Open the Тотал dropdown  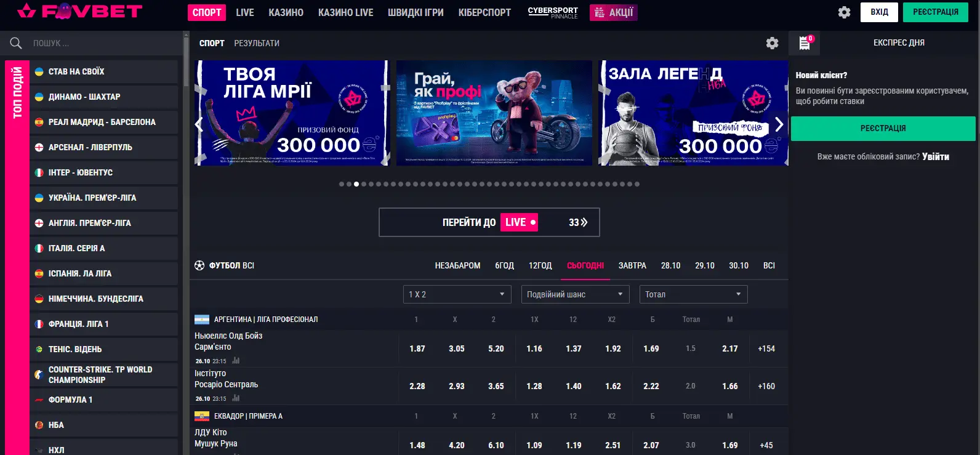click(x=694, y=294)
